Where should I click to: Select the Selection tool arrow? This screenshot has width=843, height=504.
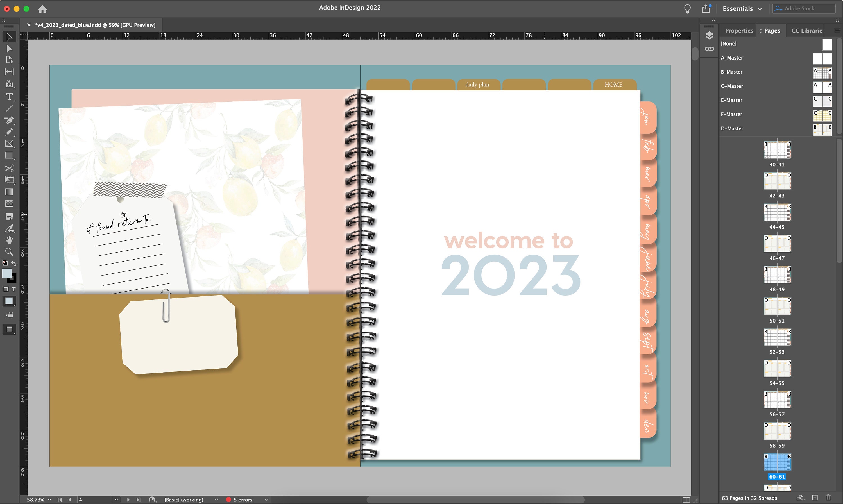pos(9,37)
